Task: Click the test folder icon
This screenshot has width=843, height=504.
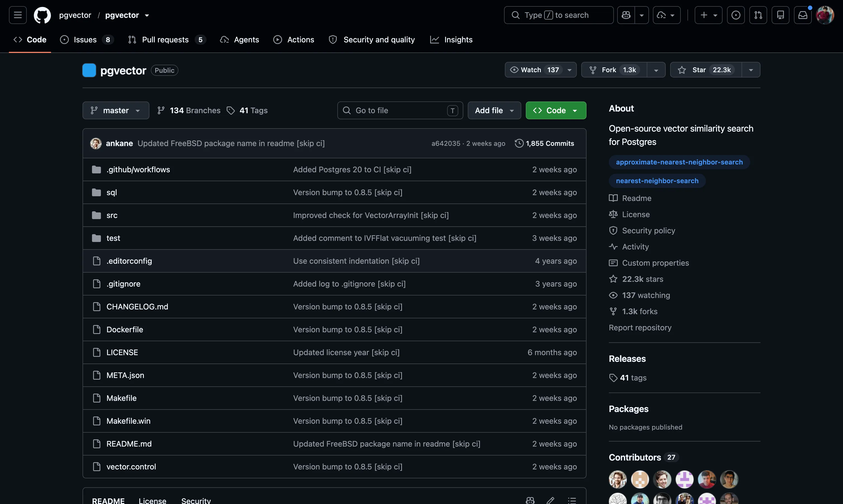Action: coord(96,238)
